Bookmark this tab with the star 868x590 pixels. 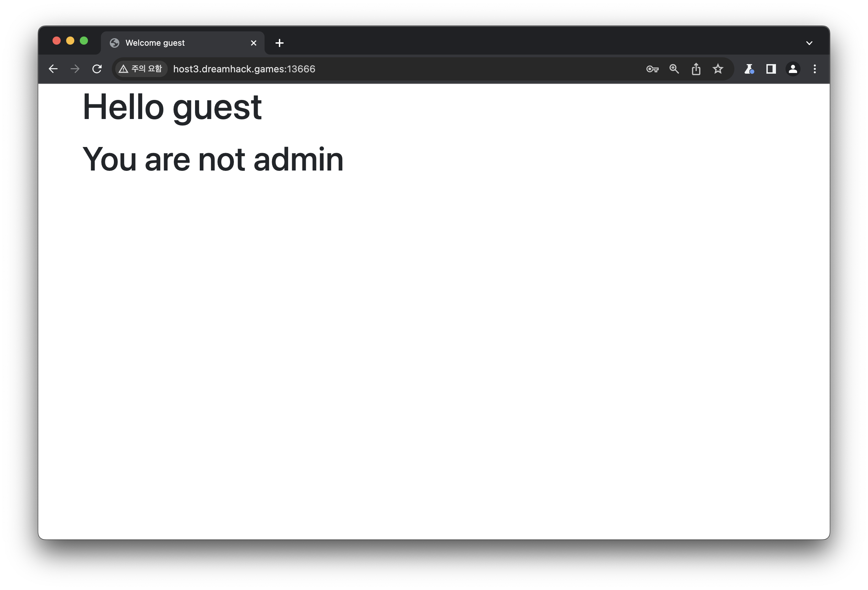click(718, 69)
